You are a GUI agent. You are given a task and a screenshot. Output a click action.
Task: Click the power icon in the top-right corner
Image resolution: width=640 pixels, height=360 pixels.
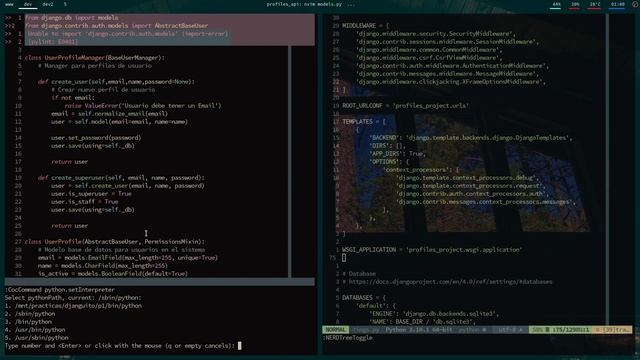[635, 4]
